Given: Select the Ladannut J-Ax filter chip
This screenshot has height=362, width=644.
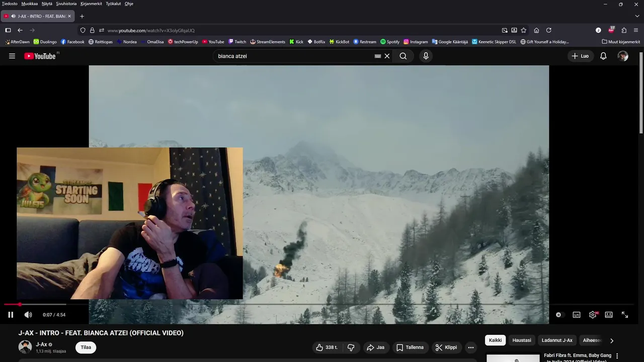Looking at the screenshot, I should pyautogui.click(x=557, y=340).
